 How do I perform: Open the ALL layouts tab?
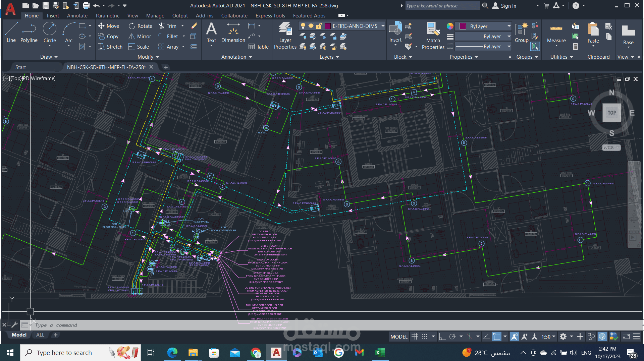coord(40,335)
